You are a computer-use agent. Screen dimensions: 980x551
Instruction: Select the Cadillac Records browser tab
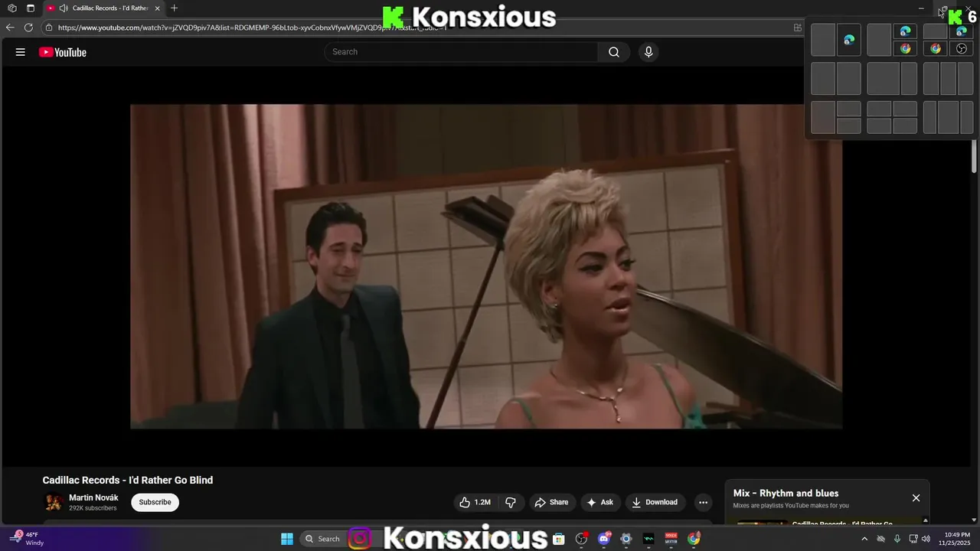[x=103, y=8]
